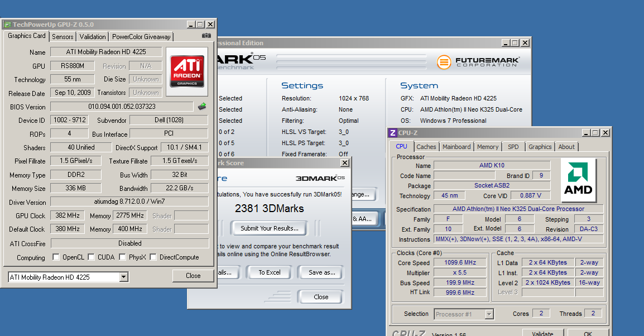Click the Technology 45 nm value in CPU-Z

(450, 195)
